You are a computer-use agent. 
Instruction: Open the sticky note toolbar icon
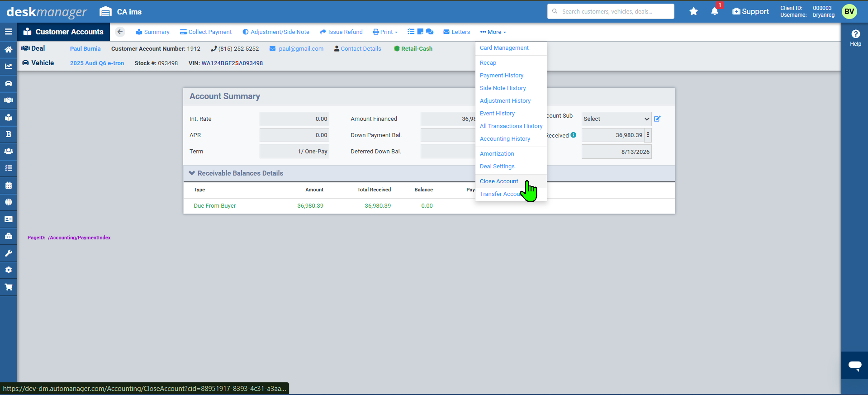coord(420,32)
